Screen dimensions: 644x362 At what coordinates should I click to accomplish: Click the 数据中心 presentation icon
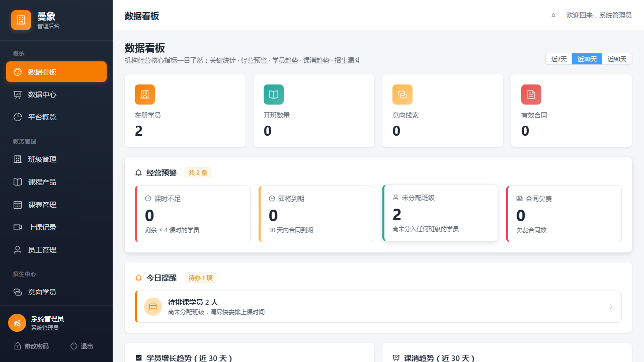click(x=18, y=95)
